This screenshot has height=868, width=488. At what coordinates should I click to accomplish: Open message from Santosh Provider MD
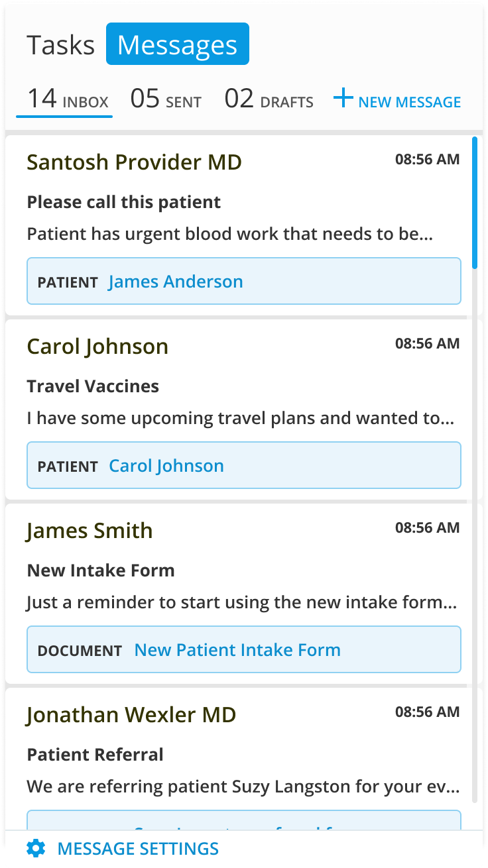pos(241,225)
